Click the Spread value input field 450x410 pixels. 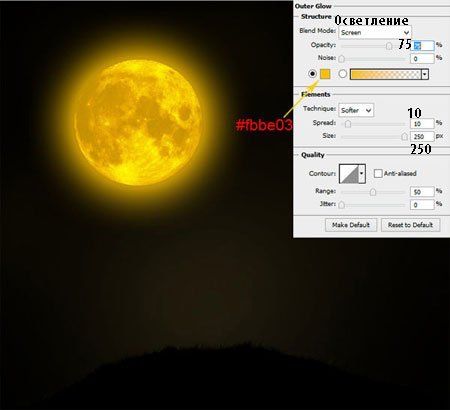(422, 124)
